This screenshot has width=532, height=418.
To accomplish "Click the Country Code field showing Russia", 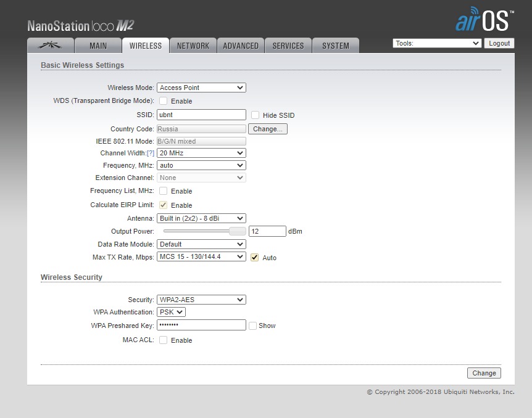I will tap(201, 129).
